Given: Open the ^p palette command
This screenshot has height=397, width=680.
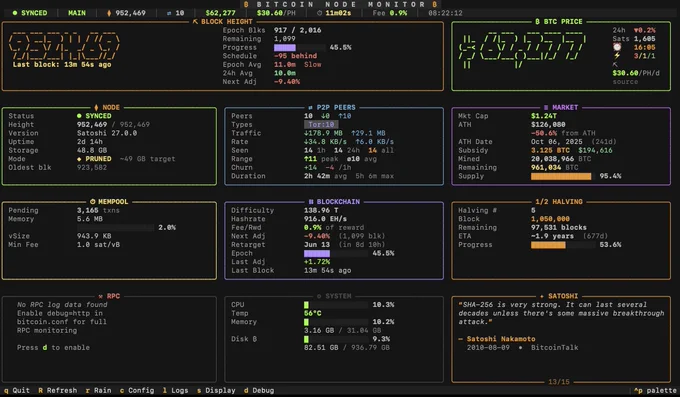Looking at the screenshot, I should [655, 390].
